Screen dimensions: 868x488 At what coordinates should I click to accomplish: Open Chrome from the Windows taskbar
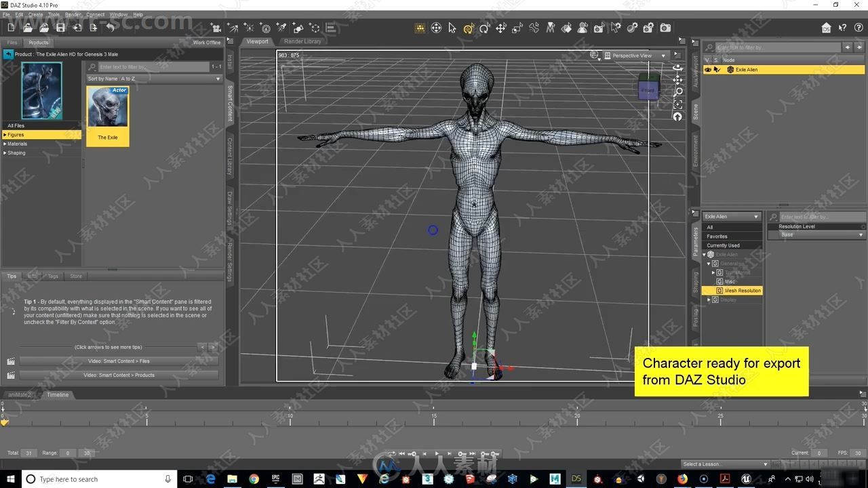(x=254, y=479)
